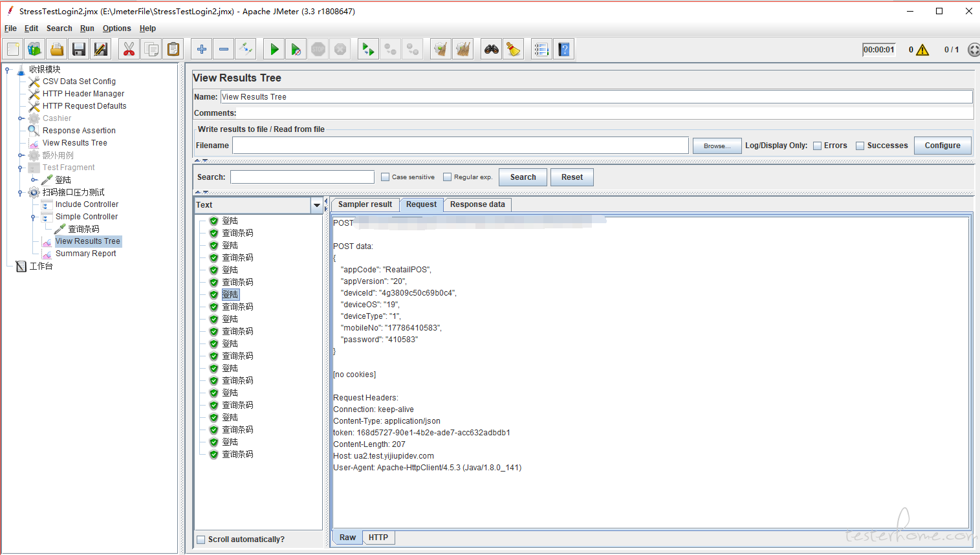Open the Run menu

87,28
